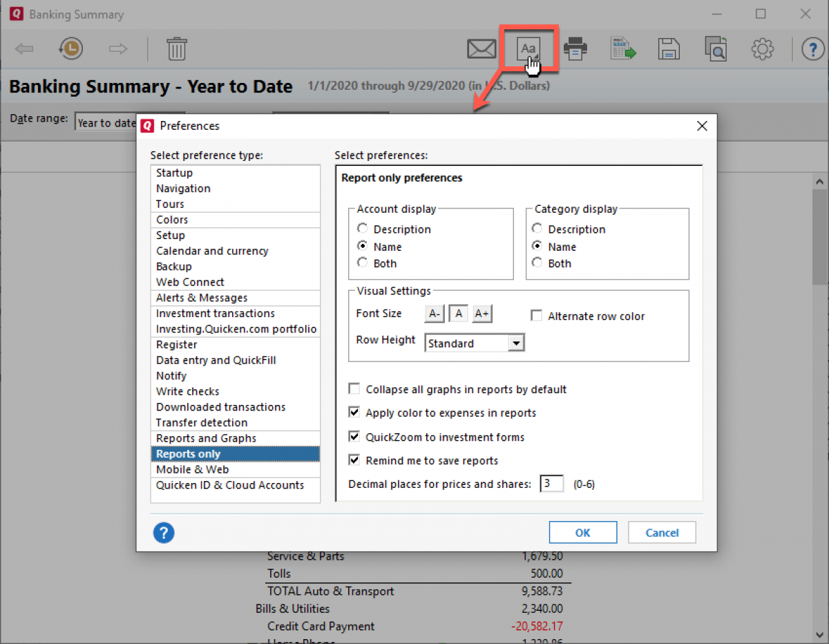
Task: Enable Alternate row color checkbox
Action: click(x=536, y=316)
